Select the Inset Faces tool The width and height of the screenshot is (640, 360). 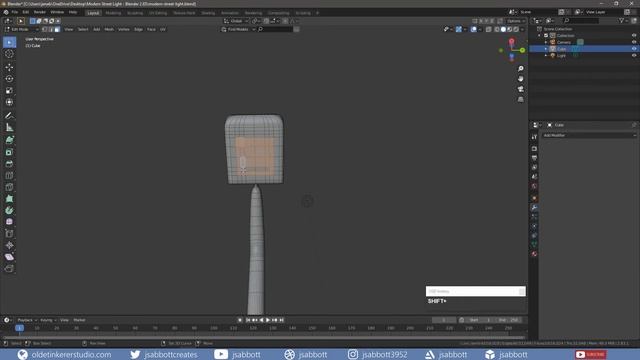pos(9,152)
